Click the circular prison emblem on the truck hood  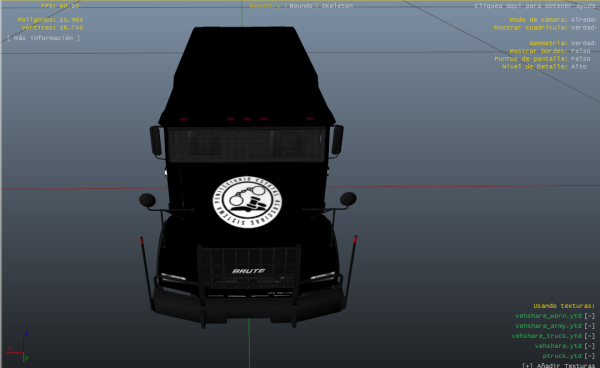[247, 202]
